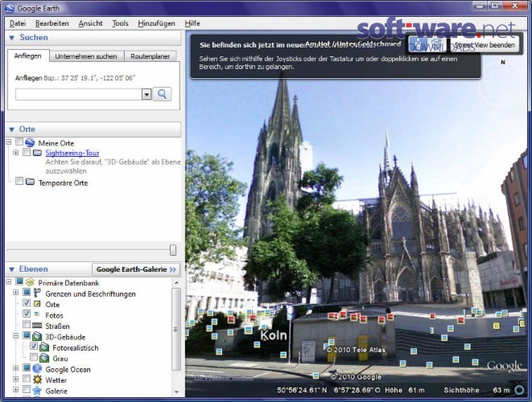Viewport: 532px width, 402px height.
Task: Uncheck the Fotorealistisch checkbox
Action: pyautogui.click(x=34, y=346)
